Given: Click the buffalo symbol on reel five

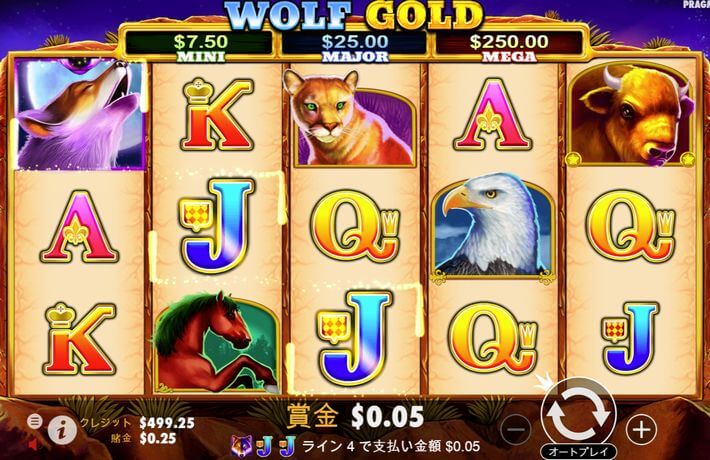Looking at the screenshot, I should 631,115.
